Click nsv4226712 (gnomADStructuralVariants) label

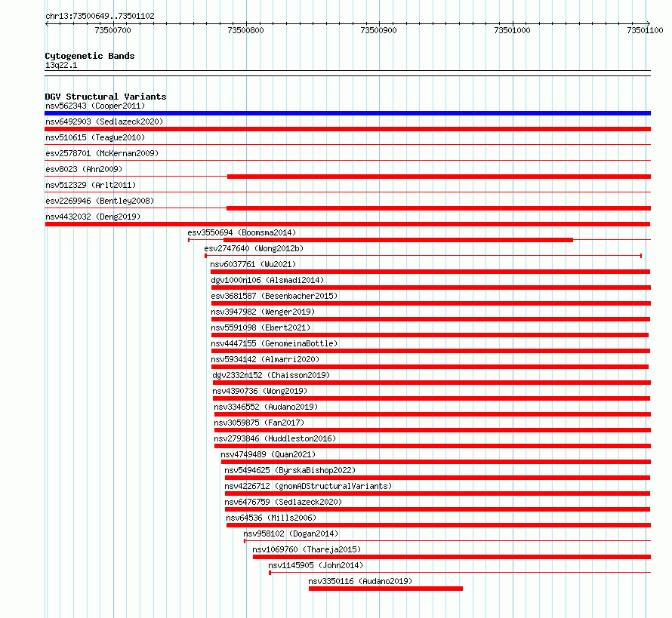pyautogui.click(x=308, y=486)
